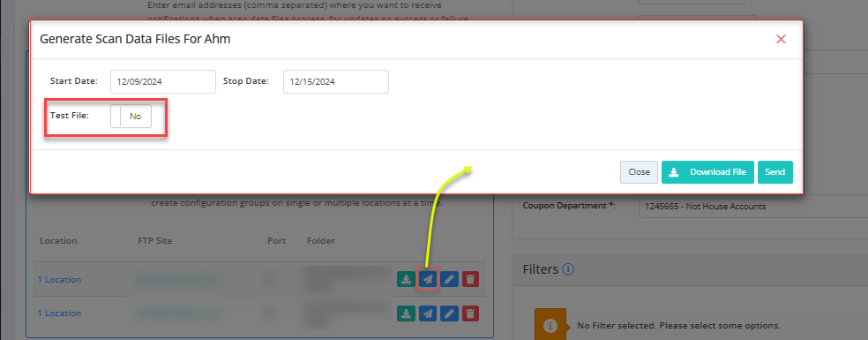Viewport: 868px width, 340px height.
Task: Open the second 1 Location link
Action: point(59,314)
